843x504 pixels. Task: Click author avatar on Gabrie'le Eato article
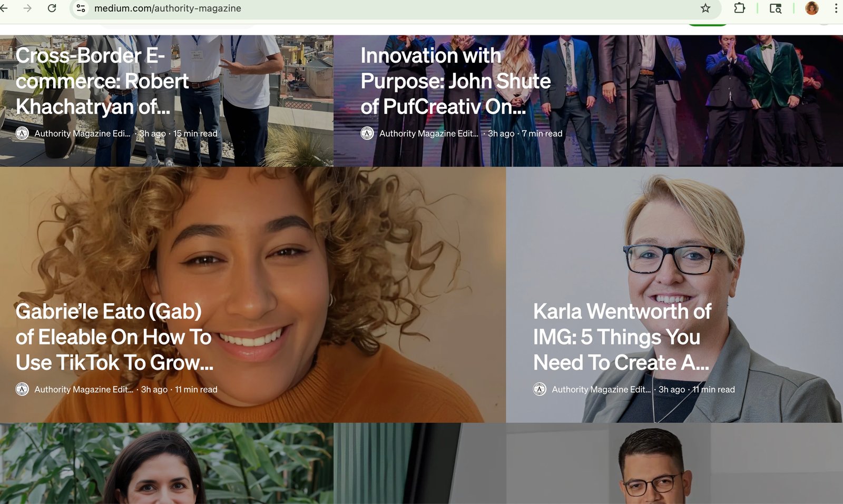pos(22,390)
